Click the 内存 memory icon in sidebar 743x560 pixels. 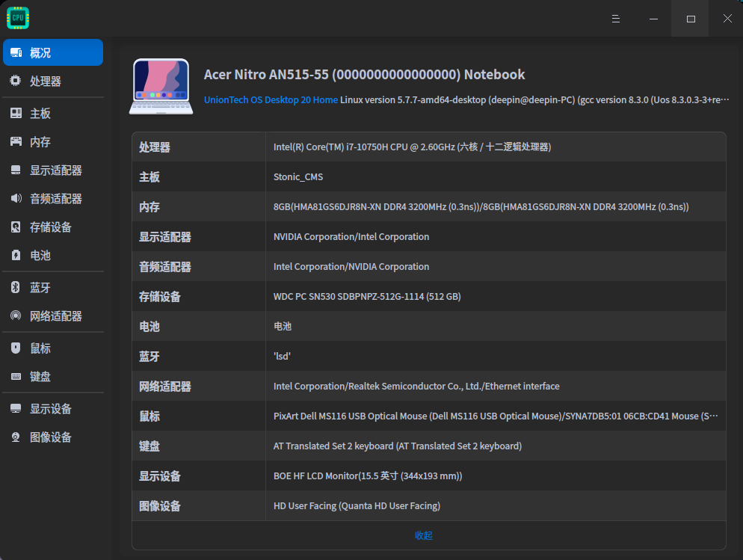point(16,141)
